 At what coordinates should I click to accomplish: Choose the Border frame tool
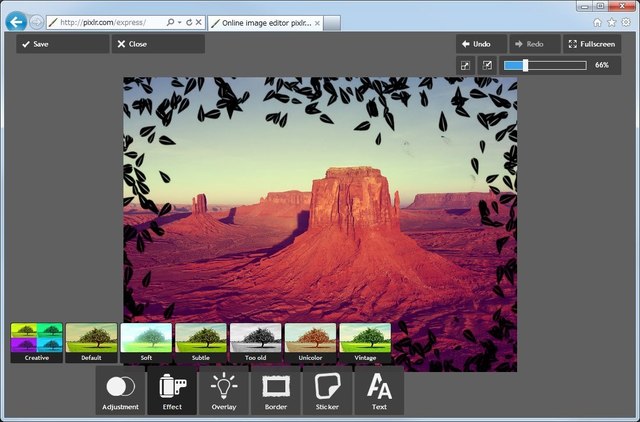pyautogui.click(x=275, y=390)
